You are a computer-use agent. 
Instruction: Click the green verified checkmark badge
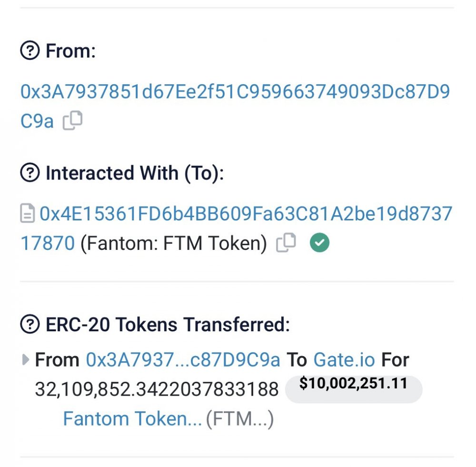tap(319, 243)
